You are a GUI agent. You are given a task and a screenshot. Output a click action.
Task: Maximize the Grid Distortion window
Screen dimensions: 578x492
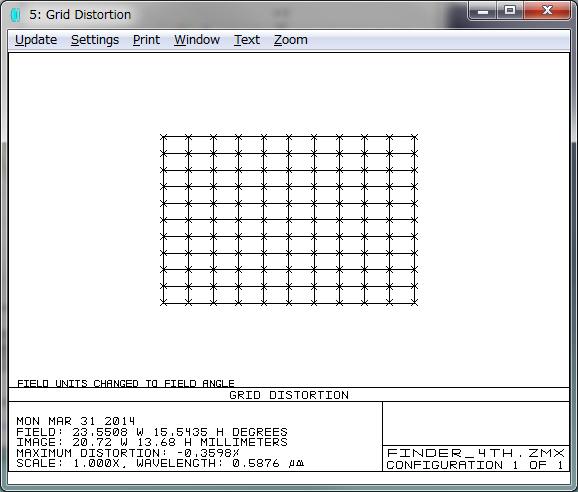coord(510,11)
